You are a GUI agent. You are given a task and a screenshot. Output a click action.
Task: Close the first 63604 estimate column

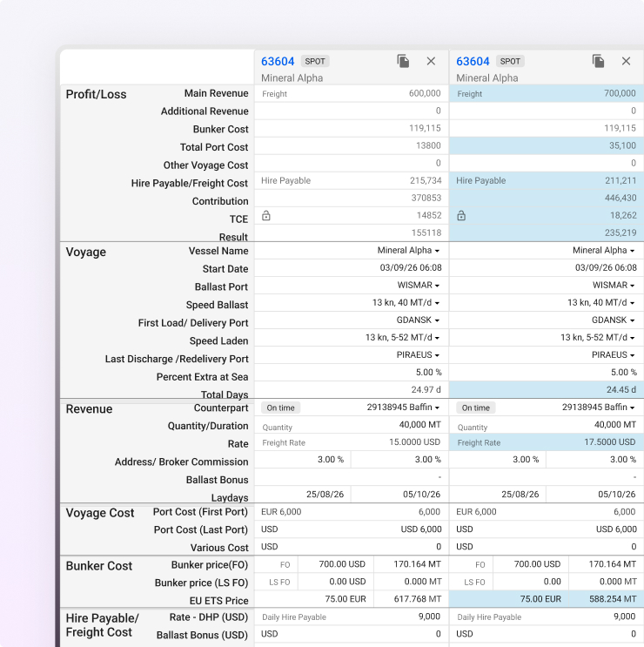(x=431, y=61)
